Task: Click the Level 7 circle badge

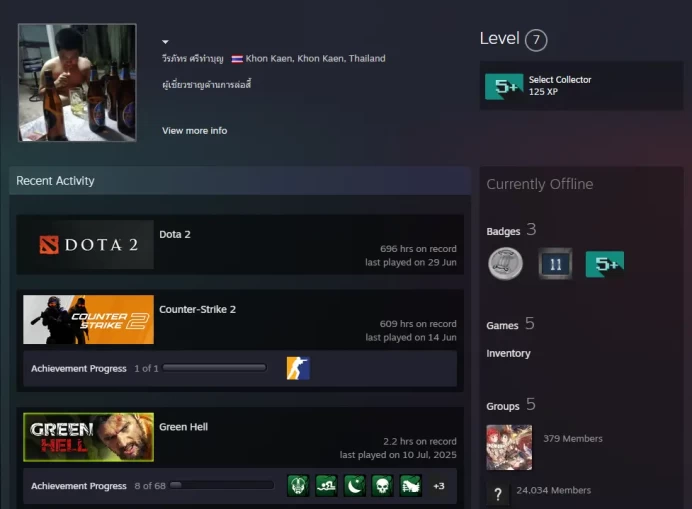Action: point(536,40)
